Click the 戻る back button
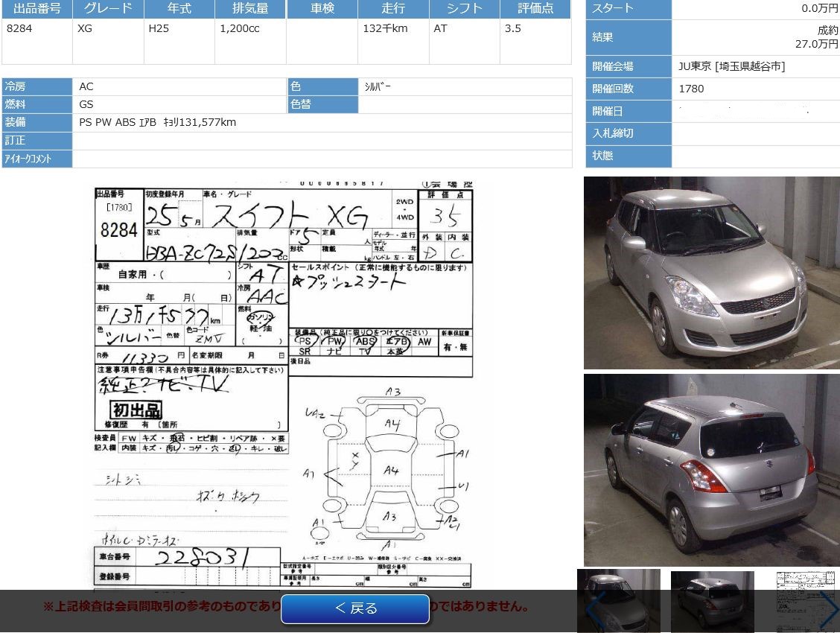This screenshot has width=840, height=633. pyautogui.click(x=355, y=608)
